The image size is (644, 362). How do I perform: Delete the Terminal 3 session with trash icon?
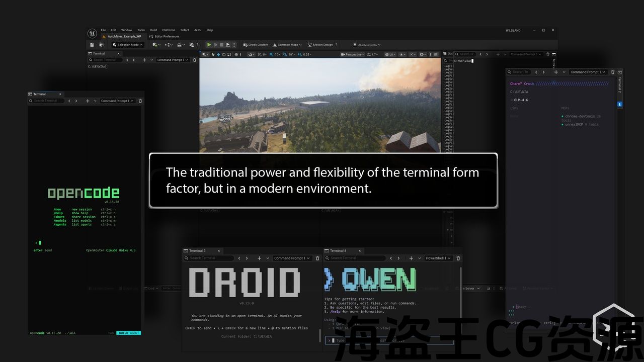tap(317, 258)
